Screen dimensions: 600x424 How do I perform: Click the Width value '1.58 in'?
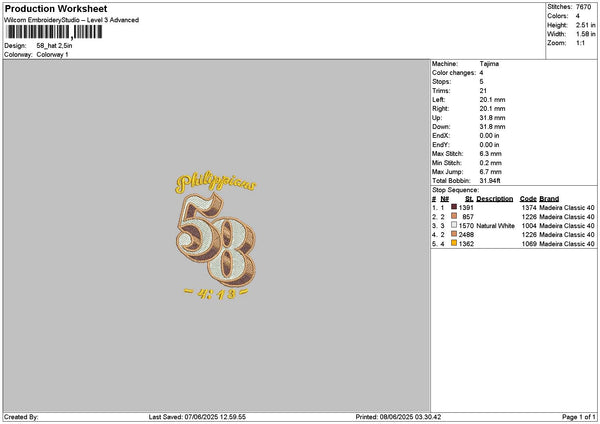(x=585, y=34)
